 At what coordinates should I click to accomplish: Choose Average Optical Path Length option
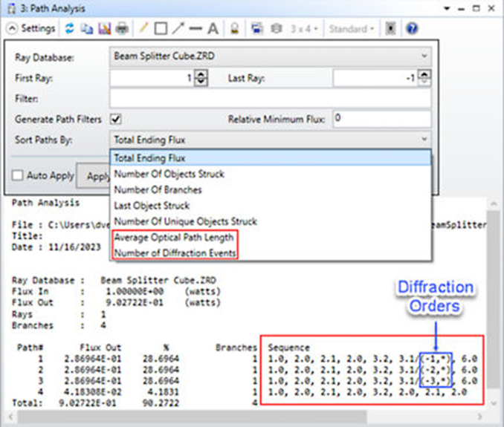(271, 237)
